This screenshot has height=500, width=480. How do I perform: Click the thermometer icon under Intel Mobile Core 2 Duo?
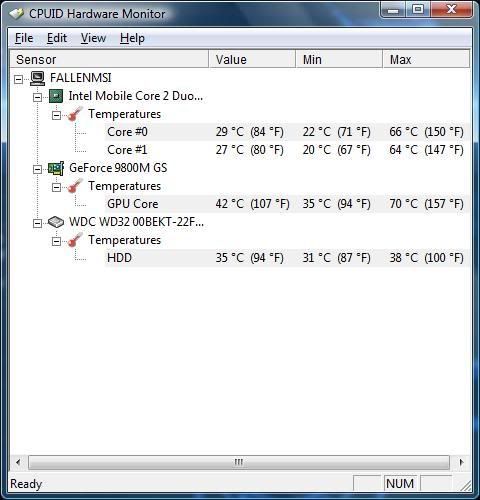pyautogui.click(x=75, y=114)
